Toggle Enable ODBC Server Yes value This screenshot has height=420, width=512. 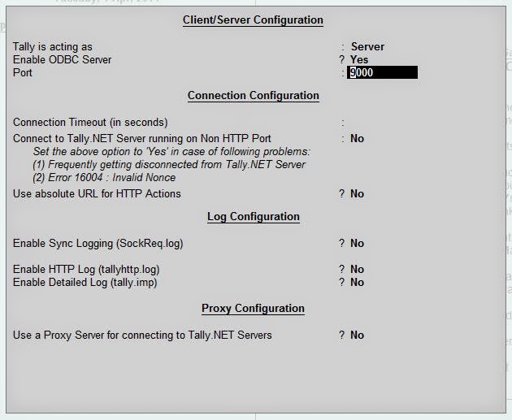[359, 59]
